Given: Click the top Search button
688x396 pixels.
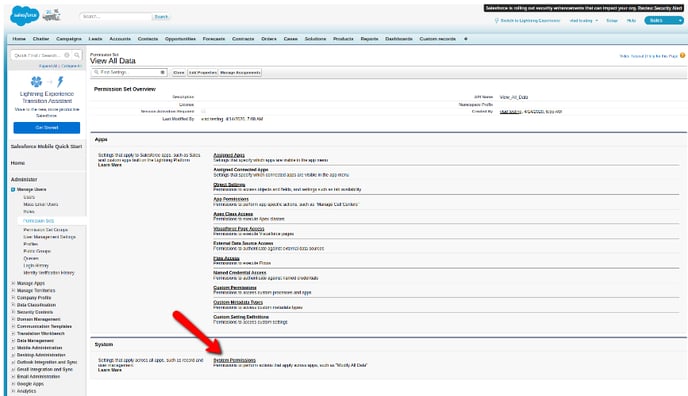Looking at the screenshot, I should (161, 17).
